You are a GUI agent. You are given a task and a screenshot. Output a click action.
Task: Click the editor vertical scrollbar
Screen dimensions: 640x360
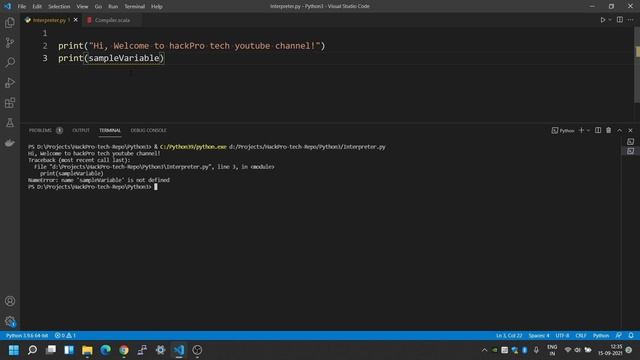click(x=637, y=65)
